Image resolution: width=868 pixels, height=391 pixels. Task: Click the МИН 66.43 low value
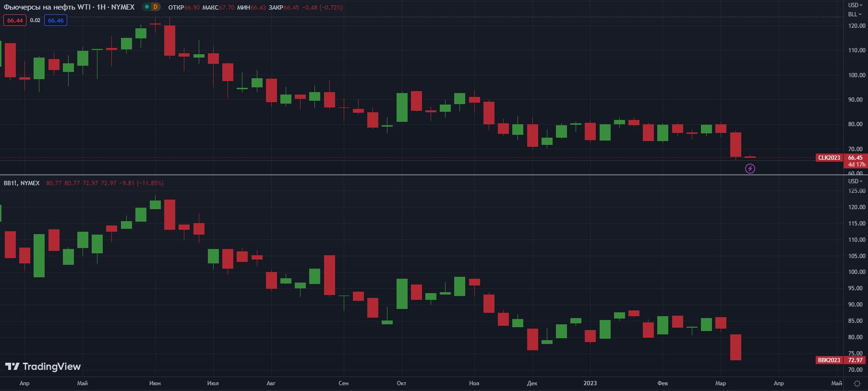click(251, 8)
